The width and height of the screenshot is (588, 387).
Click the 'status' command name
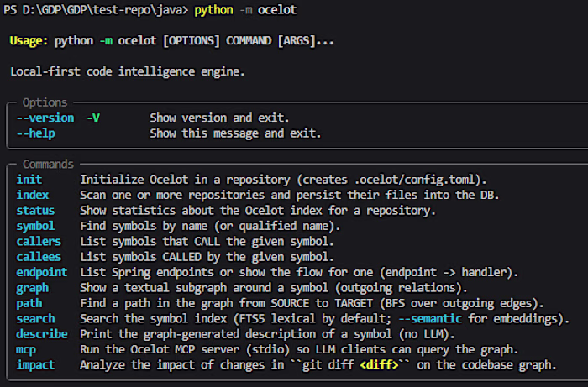[x=35, y=210]
